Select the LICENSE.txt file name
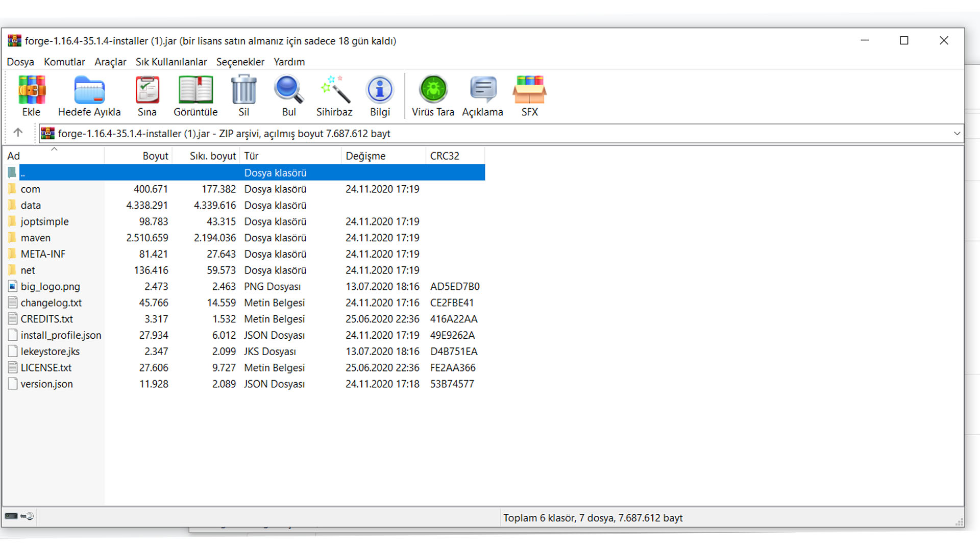Image resolution: width=980 pixels, height=551 pixels. tap(46, 368)
